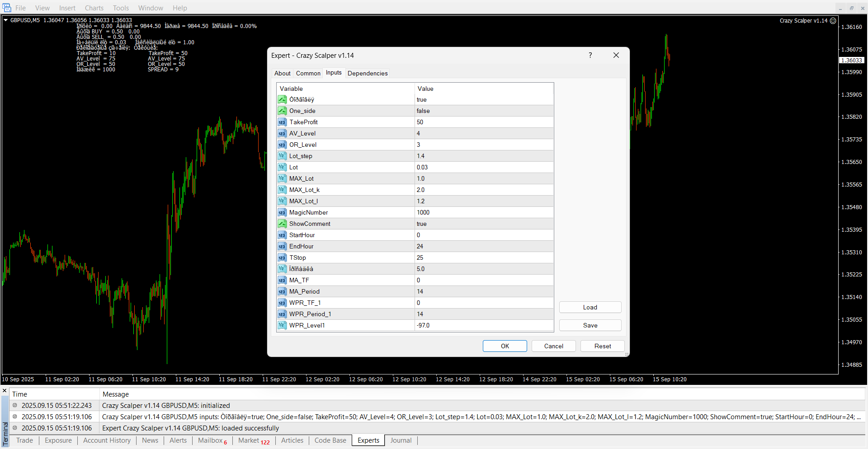Click the Load button
This screenshot has height=449, width=868.
(590, 307)
